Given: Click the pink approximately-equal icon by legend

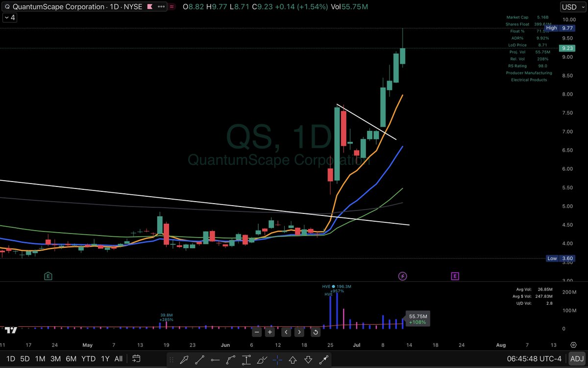Looking at the screenshot, I should 172,7.
